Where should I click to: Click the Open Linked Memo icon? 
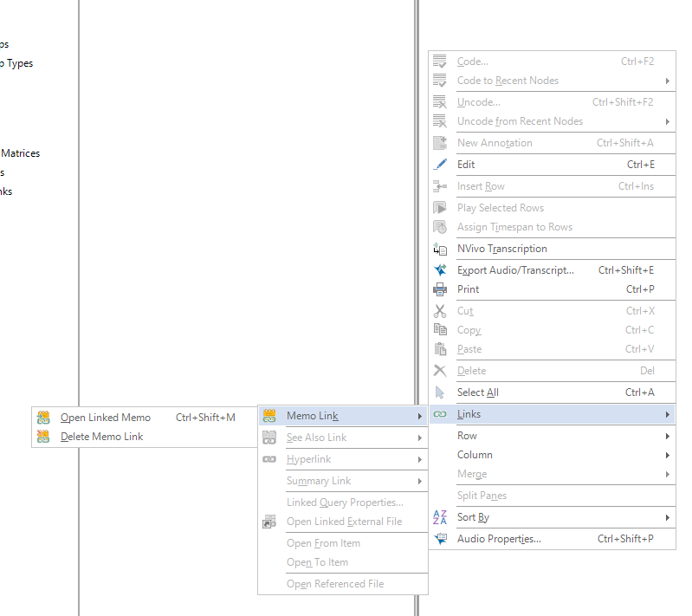tap(43, 418)
